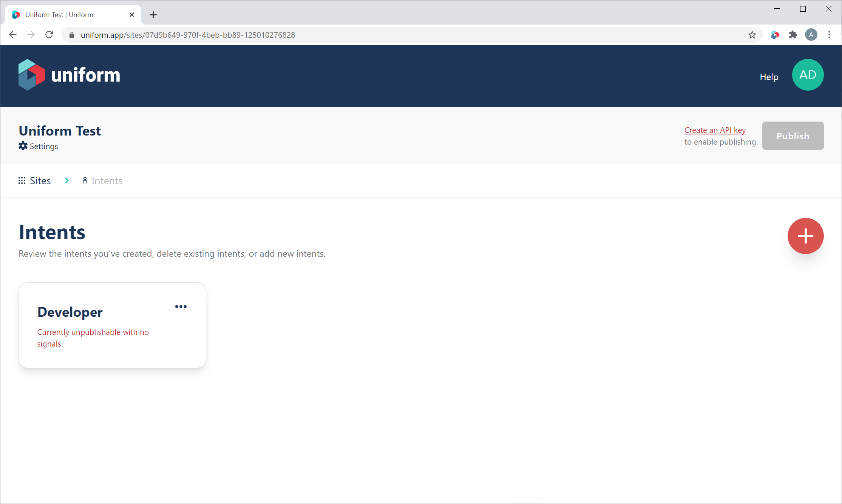Open the AD user avatar menu

pos(807,75)
